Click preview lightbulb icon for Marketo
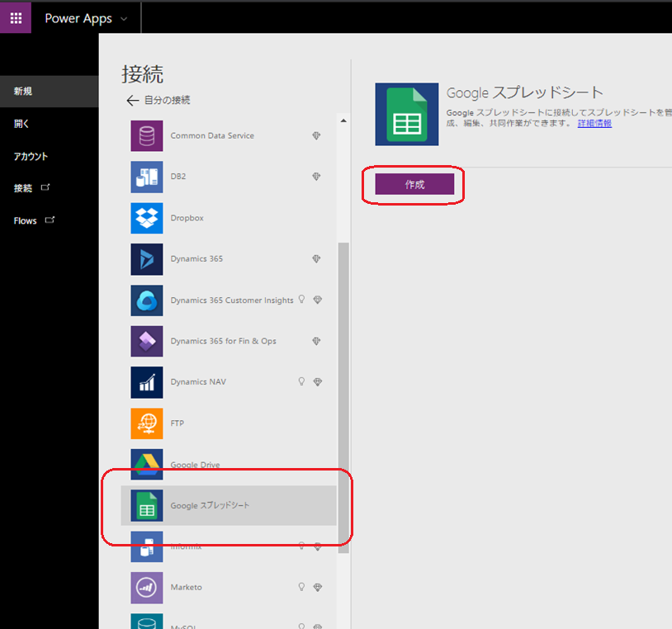This screenshot has width=672, height=629. click(x=301, y=587)
